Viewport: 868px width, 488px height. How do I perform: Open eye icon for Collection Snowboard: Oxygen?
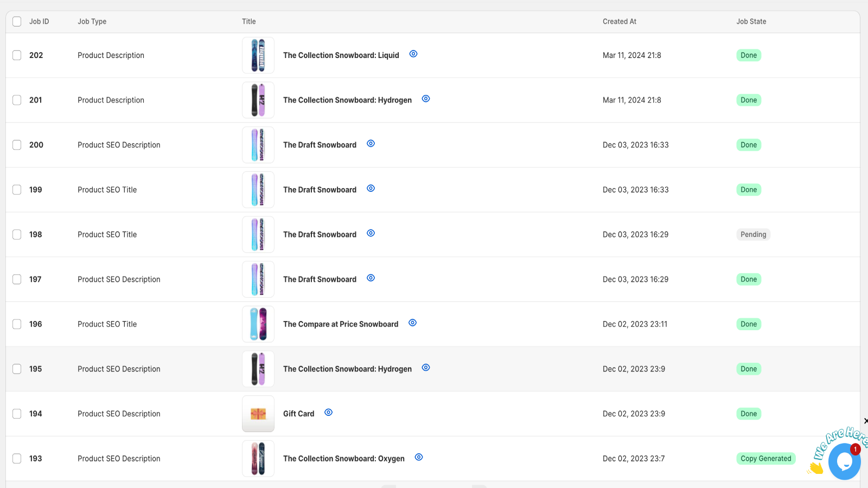coord(419,458)
